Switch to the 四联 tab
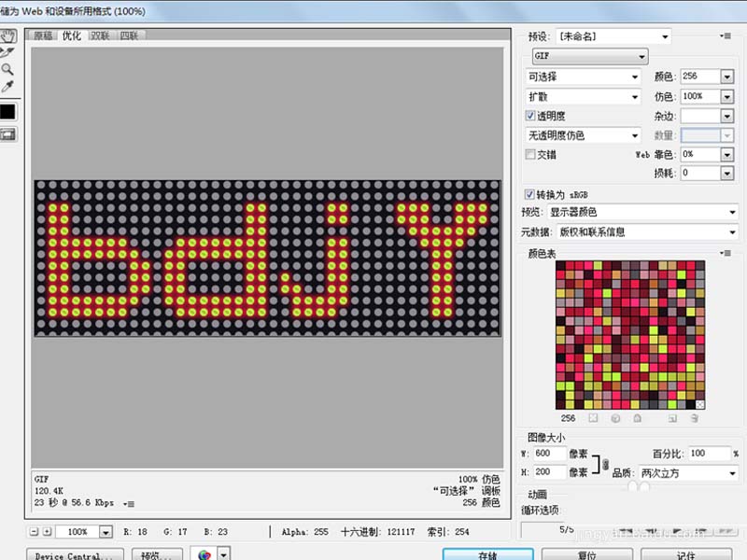 pyautogui.click(x=129, y=35)
